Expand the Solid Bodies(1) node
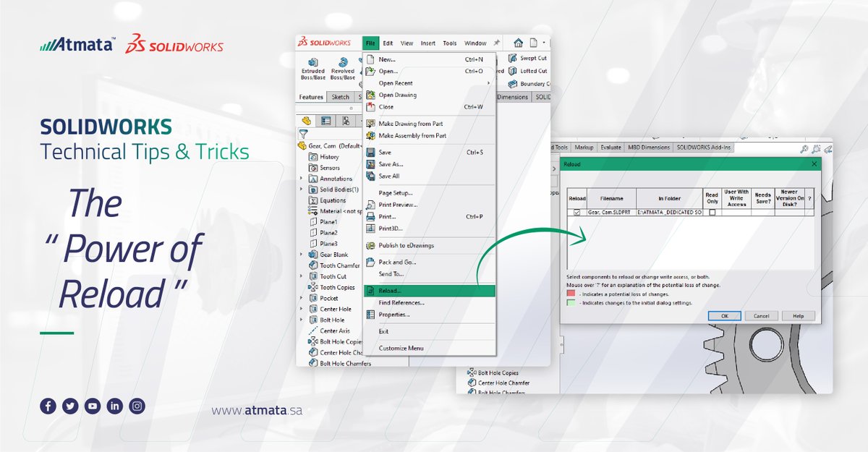 pyautogui.click(x=302, y=189)
